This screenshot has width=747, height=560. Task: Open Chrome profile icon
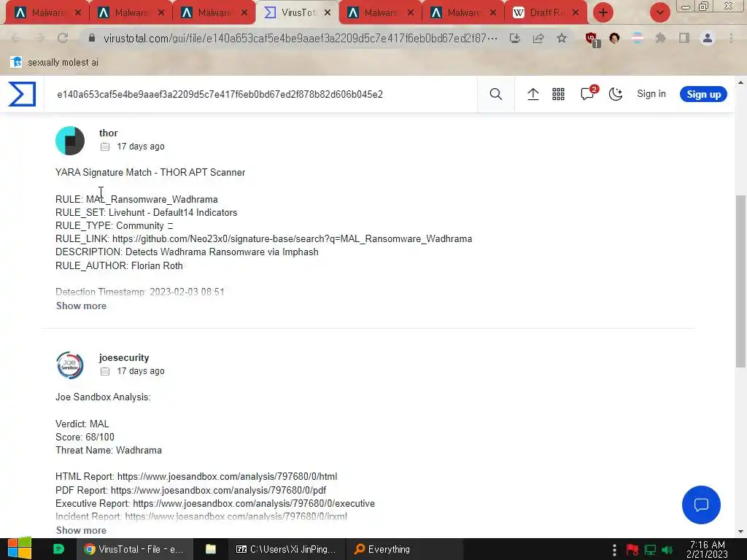coord(708,38)
